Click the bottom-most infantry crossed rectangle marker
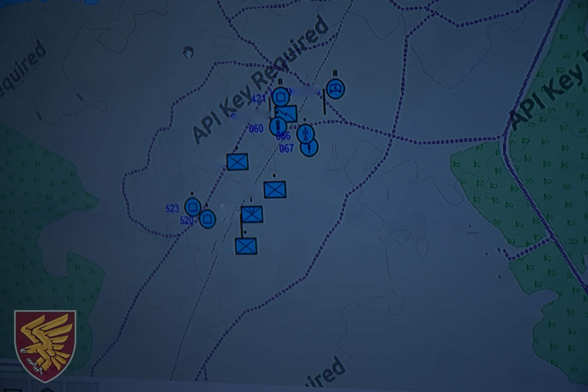 tap(246, 246)
